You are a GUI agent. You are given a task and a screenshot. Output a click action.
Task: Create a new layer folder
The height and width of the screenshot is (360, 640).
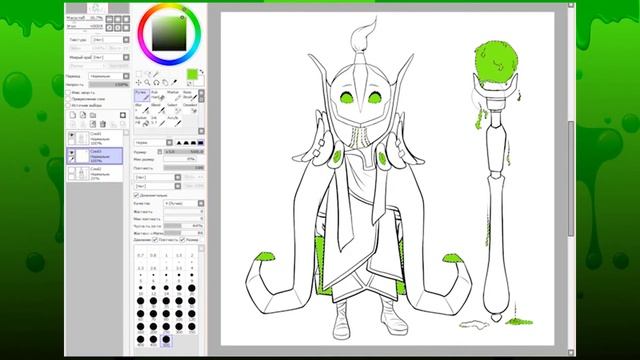coord(93,115)
